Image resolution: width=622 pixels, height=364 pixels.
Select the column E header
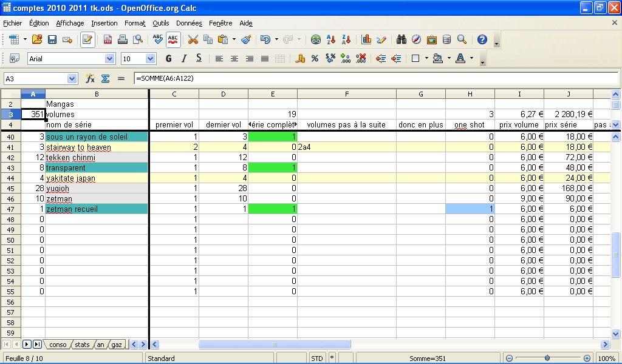(x=273, y=94)
